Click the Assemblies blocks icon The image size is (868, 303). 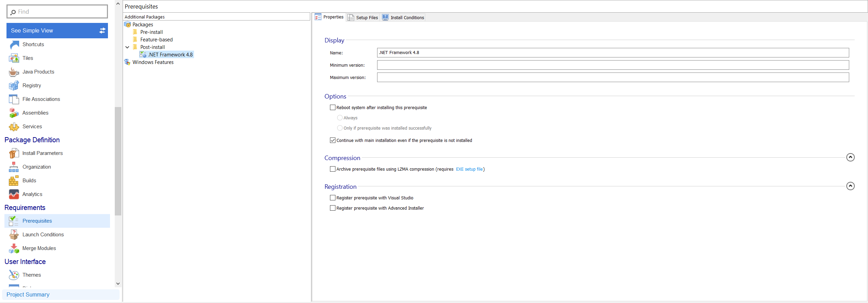pyautogui.click(x=14, y=113)
